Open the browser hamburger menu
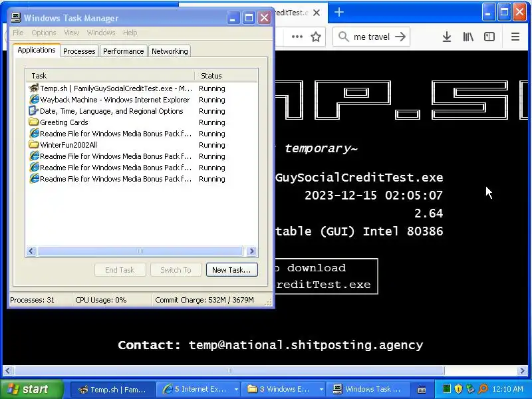This screenshot has height=399, width=532. pyautogui.click(x=515, y=37)
